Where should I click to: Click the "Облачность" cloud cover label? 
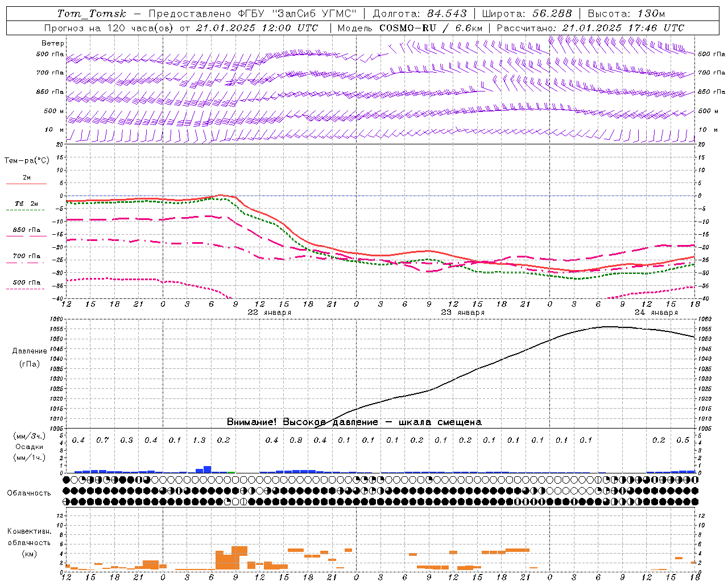[29, 493]
